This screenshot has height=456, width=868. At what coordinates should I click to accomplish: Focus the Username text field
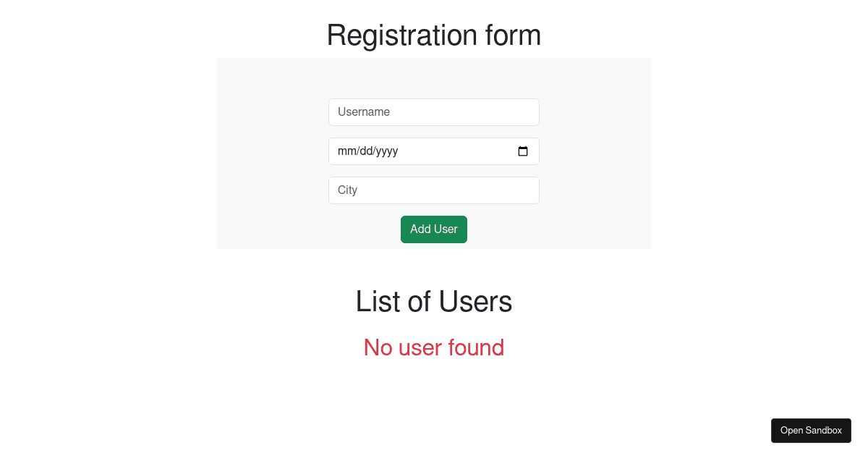click(x=434, y=112)
